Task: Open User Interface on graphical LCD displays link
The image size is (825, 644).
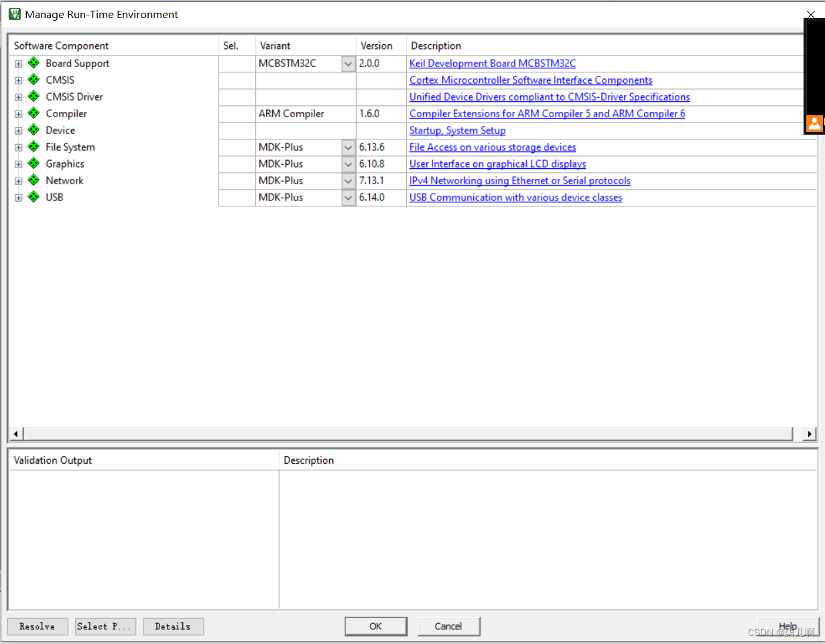Action: [x=498, y=164]
